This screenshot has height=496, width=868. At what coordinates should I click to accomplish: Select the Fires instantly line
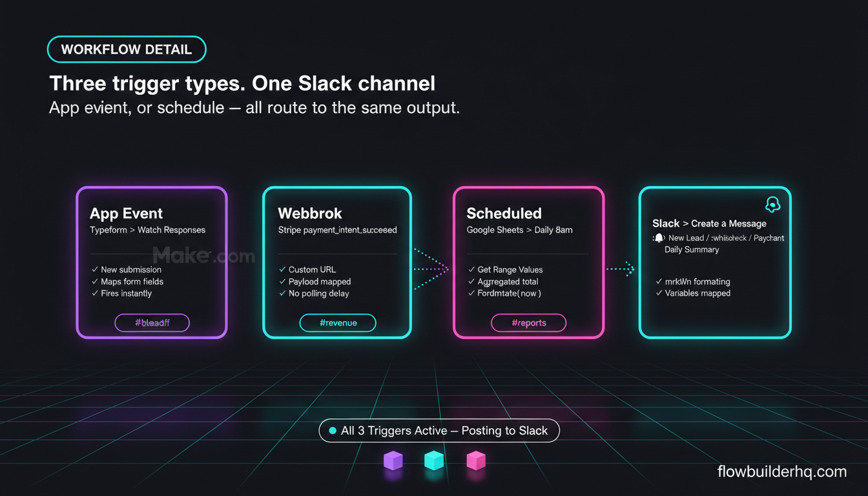click(x=121, y=293)
